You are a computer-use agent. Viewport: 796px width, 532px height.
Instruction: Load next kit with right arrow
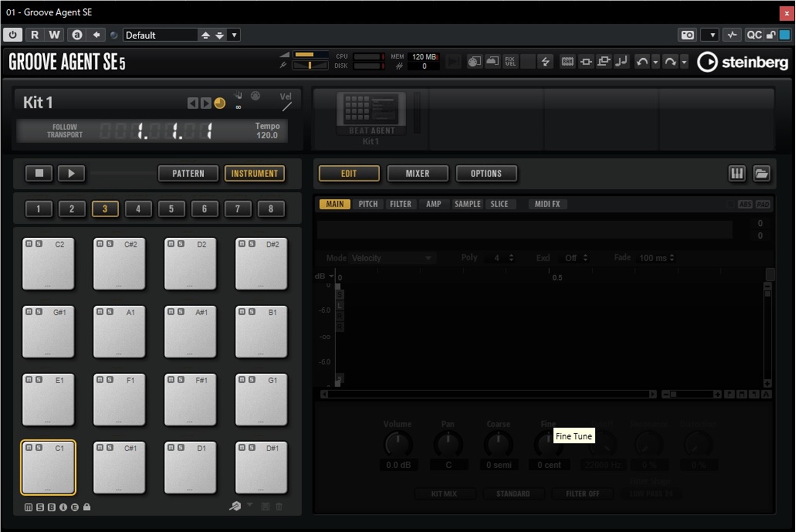206,103
